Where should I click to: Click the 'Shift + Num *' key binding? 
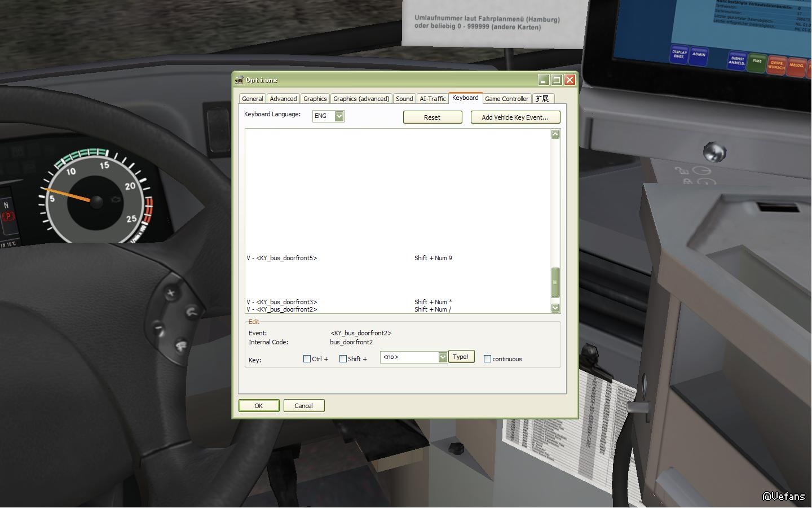tap(433, 302)
